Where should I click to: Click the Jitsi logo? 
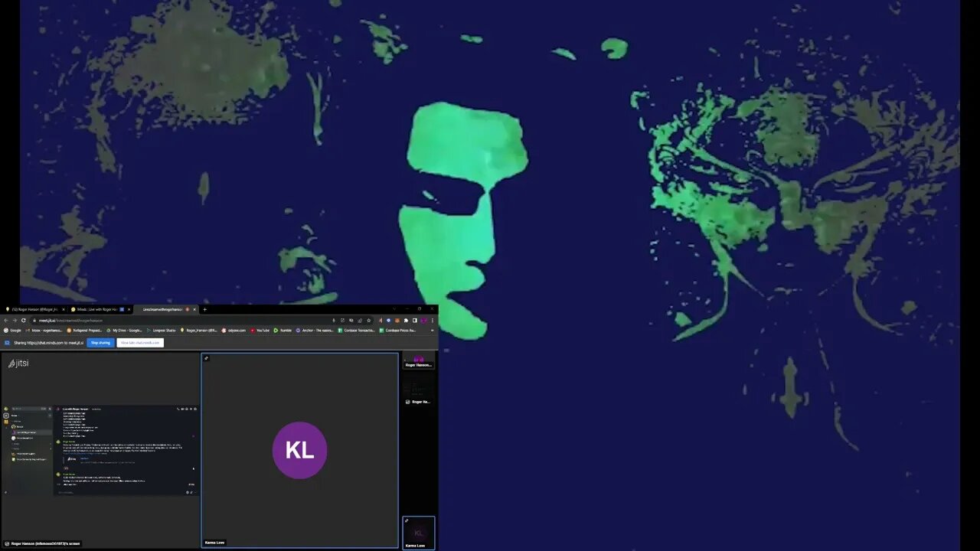point(18,364)
